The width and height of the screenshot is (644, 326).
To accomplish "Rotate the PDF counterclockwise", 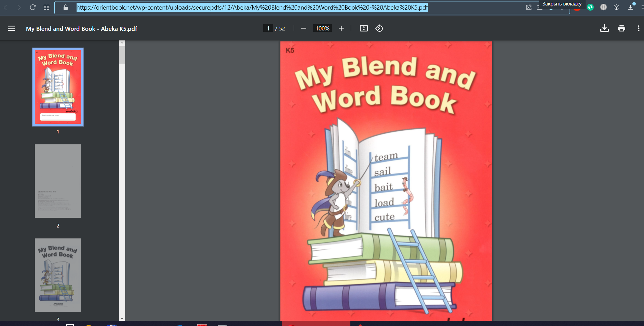I will pos(379,28).
